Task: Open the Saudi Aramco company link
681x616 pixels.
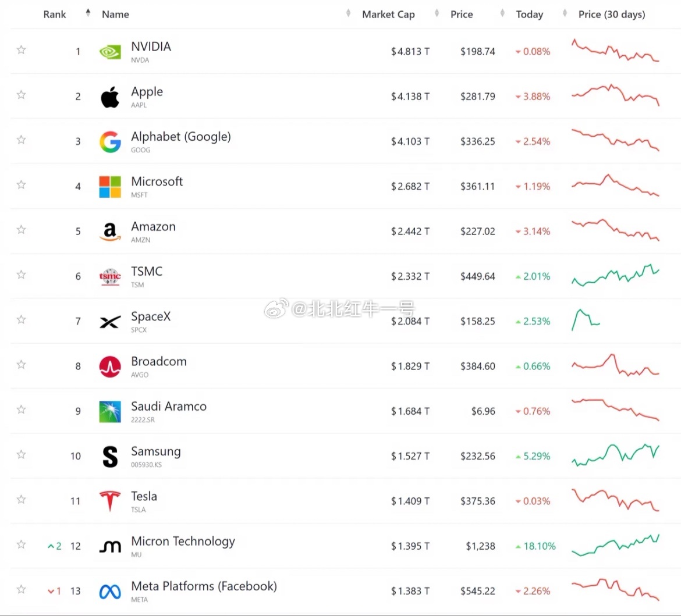Action: 169,407
